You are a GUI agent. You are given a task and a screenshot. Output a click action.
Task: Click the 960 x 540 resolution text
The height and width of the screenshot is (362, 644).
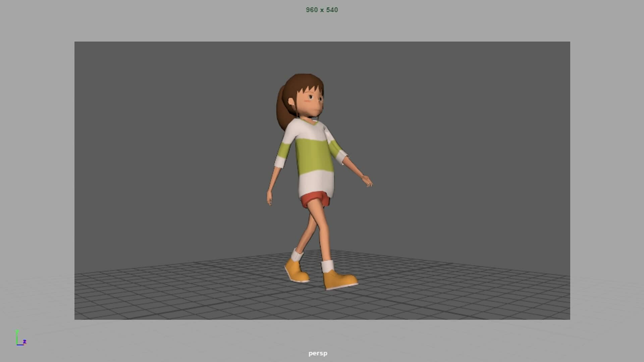tap(321, 10)
